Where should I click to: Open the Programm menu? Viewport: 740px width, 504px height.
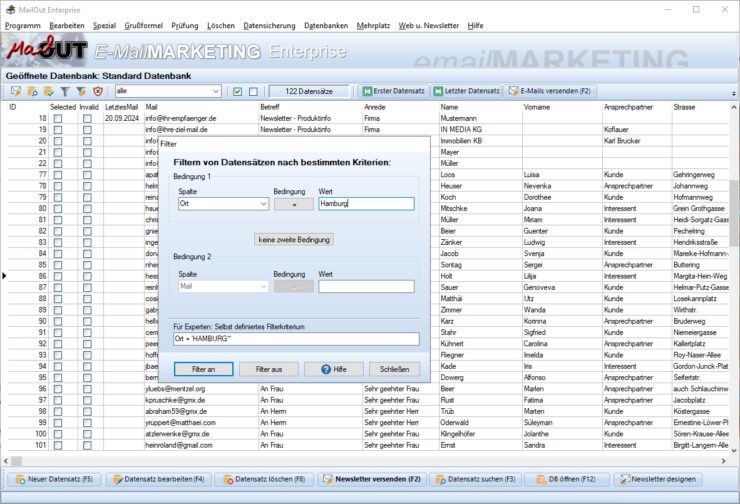pos(23,25)
